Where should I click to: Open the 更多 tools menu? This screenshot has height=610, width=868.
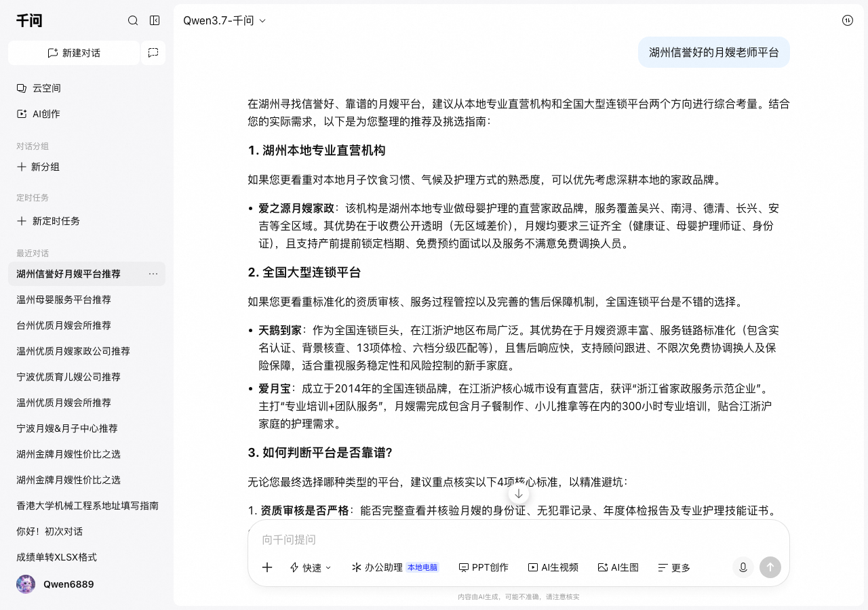pyautogui.click(x=674, y=567)
